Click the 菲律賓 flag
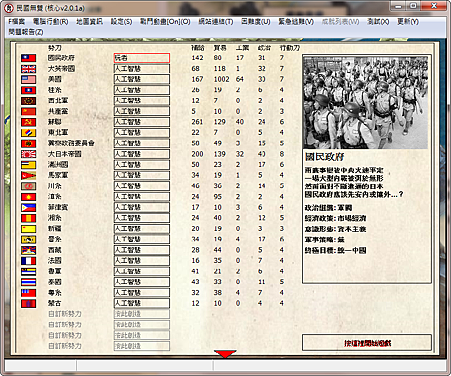 pos(28,207)
